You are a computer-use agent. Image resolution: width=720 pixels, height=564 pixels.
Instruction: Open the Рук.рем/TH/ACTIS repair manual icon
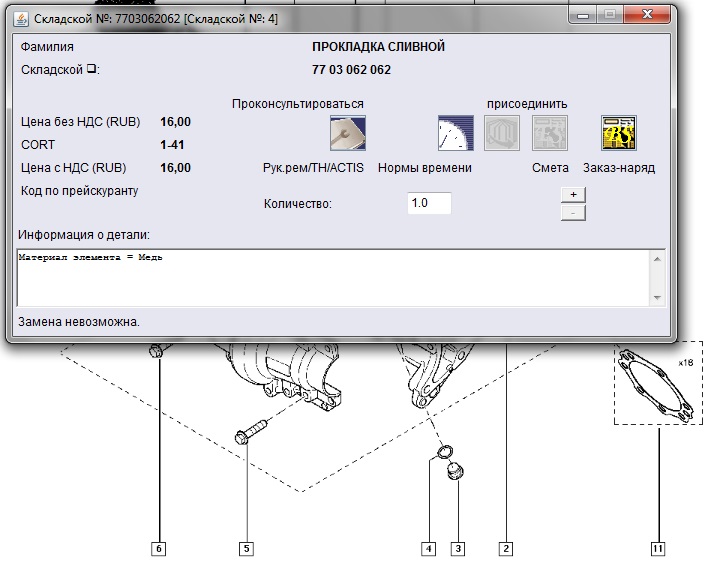[347, 132]
